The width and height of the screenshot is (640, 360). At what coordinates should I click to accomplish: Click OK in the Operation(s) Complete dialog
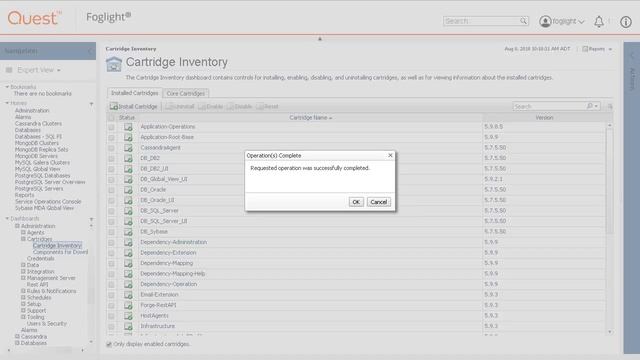coord(356,202)
